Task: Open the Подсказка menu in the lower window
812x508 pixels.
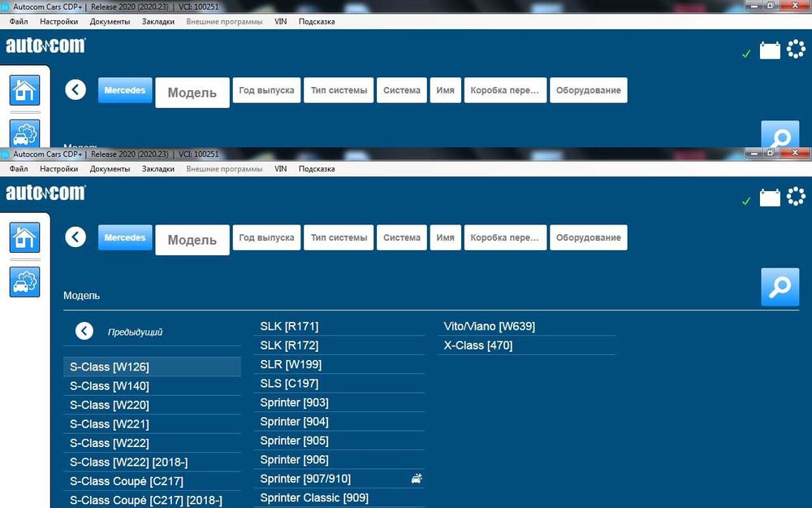Action: pyautogui.click(x=317, y=169)
